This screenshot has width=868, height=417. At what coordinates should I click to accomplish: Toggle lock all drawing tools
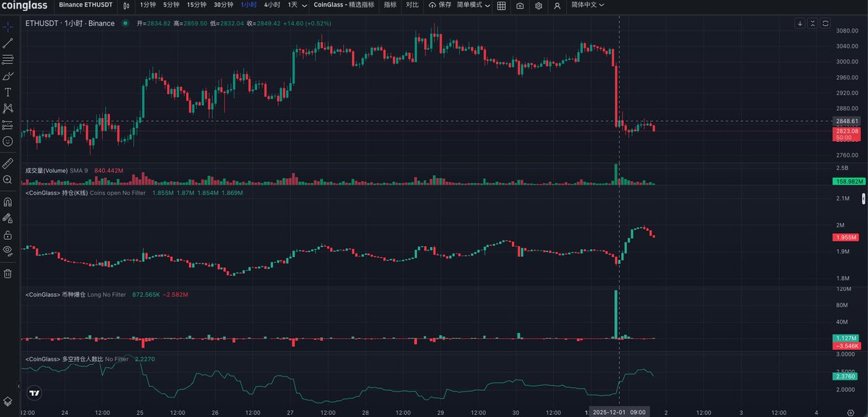tap(8, 235)
